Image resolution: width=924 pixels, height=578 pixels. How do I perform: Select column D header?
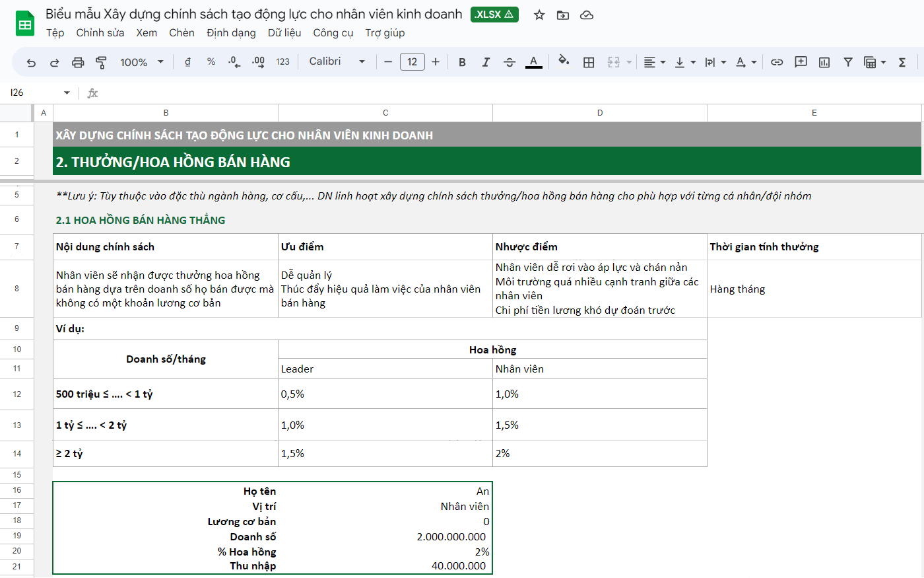tap(600, 113)
